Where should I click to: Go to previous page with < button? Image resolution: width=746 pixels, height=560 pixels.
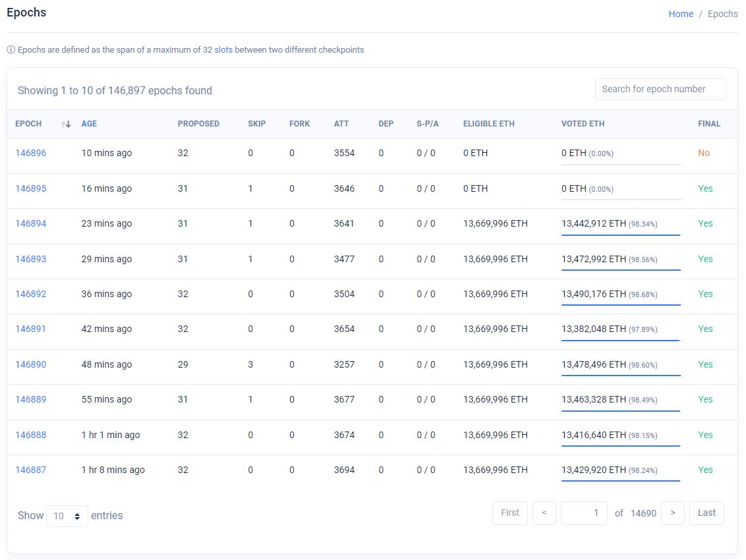tap(544, 513)
